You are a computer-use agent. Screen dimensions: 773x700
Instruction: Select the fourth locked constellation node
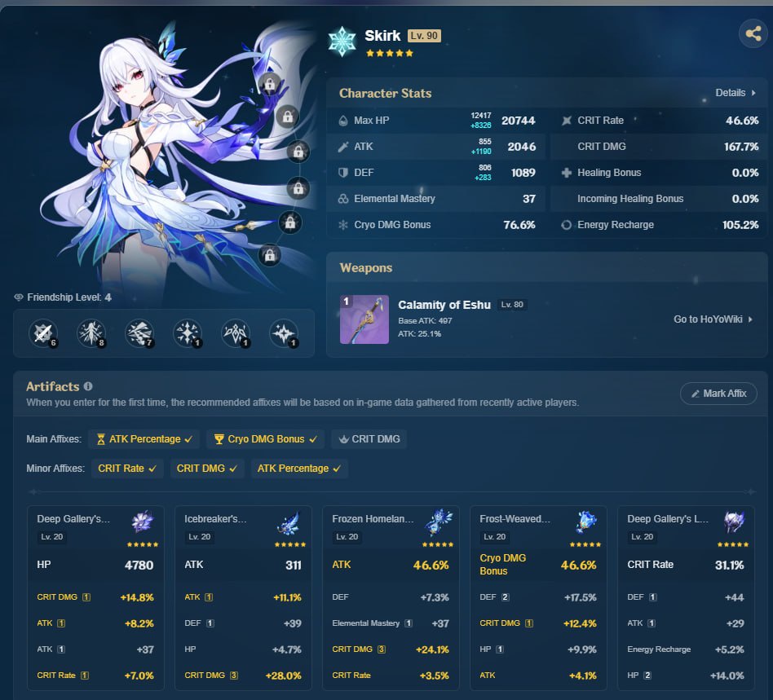[x=298, y=188]
